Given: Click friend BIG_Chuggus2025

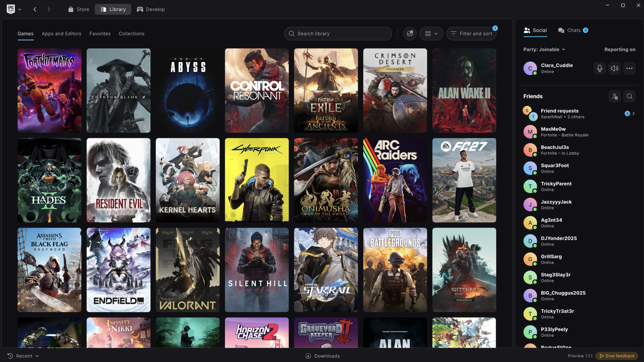Looking at the screenshot, I should 579,296.
